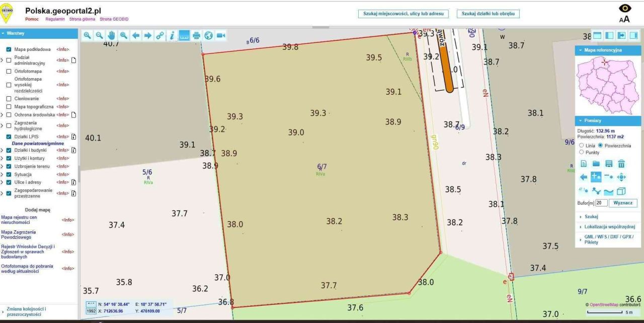644x323 pixels.
Task: Expand Ochrona środowiska layer group
Action: coord(2,114)
